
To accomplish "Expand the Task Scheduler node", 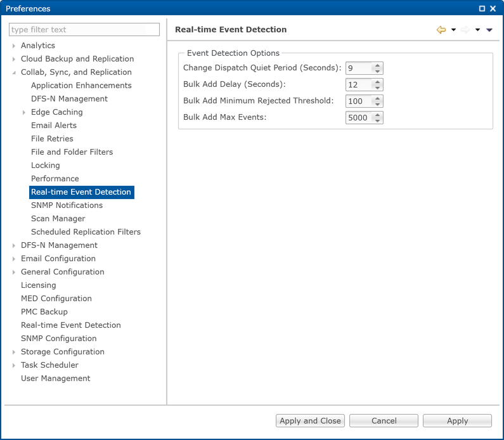I will tap(14, 365).
